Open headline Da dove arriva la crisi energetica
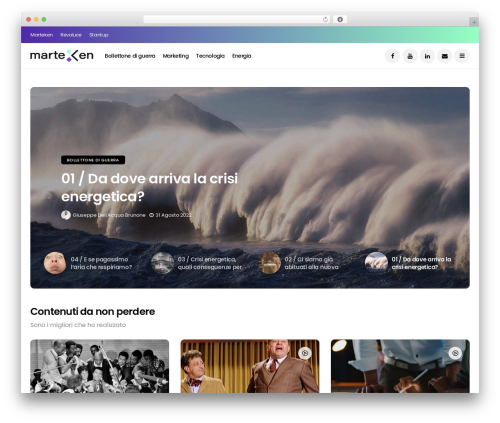500x423 pixels. [149, 187]
